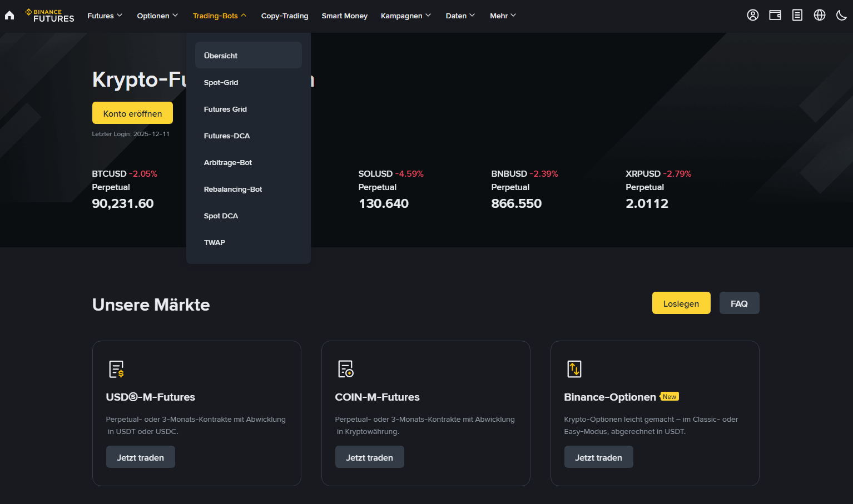Open Copy-Trading from the top navigation
853x504 pixels.
[x=285, y=16]
